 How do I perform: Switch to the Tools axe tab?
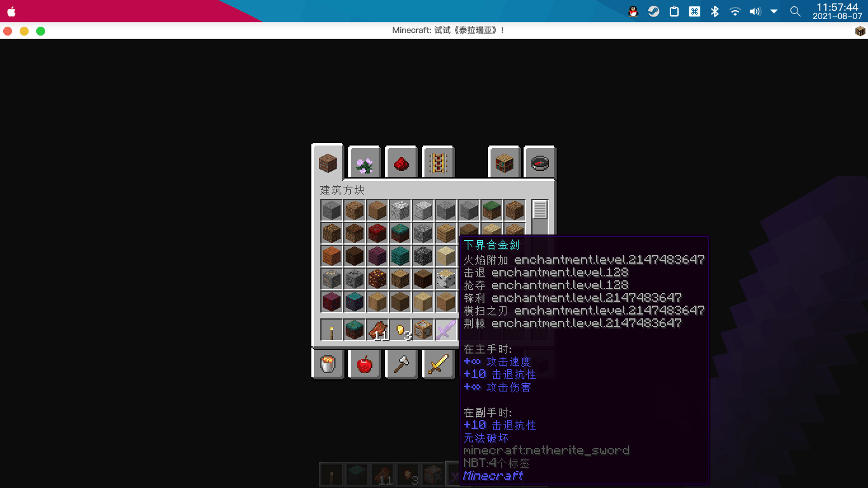[x=401, y=363]
